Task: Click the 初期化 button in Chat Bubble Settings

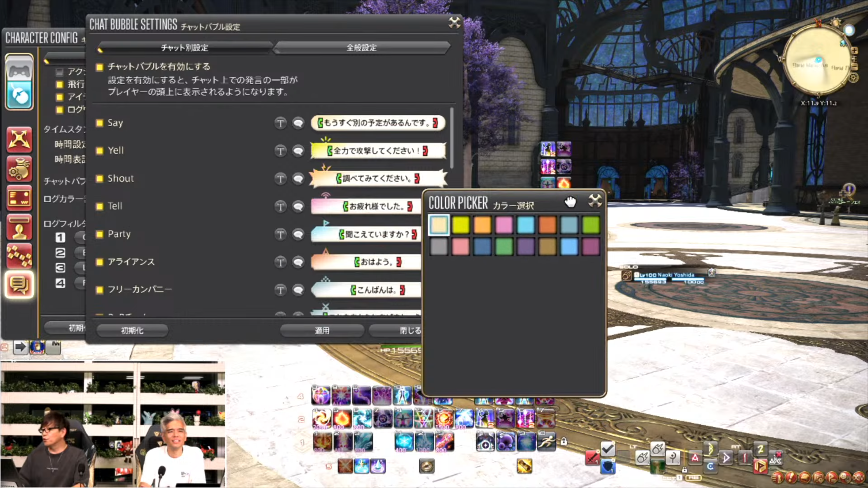Action: (132, 331)
